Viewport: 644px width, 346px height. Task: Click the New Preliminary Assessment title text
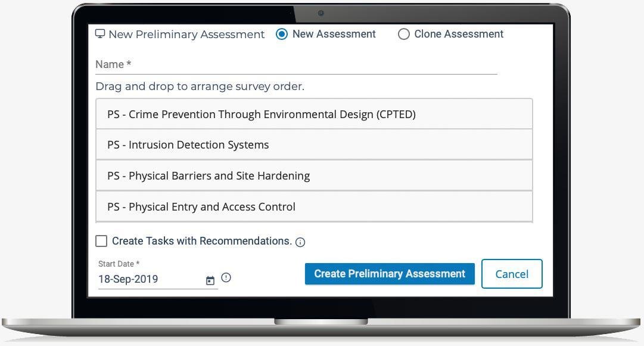click(186, 35)
